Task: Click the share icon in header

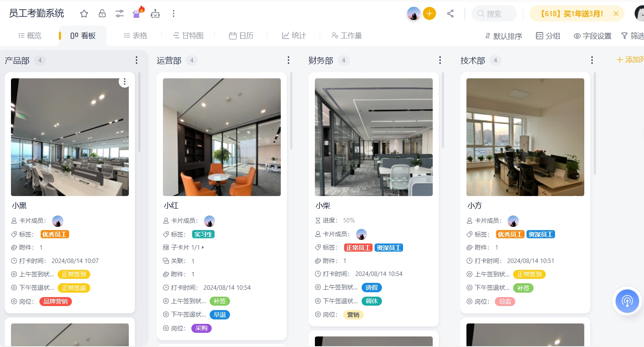Action: coord(450,14)
